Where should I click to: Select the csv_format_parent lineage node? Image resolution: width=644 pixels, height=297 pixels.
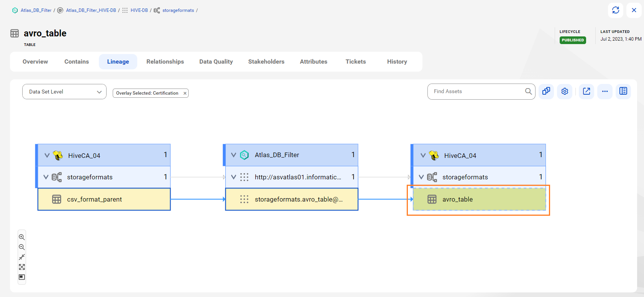104,199
